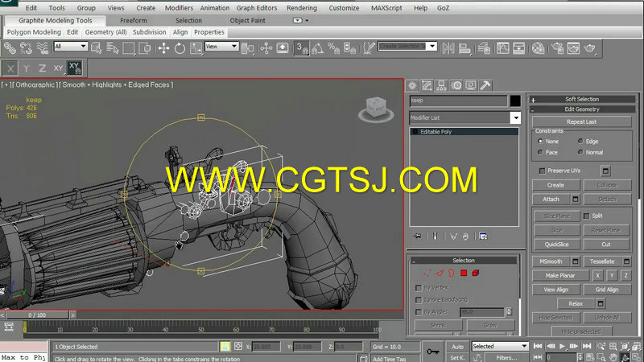This screenshot has width=644, height=362.
Task: Activate the Select and Scale tool
Action: coord(196,48)
